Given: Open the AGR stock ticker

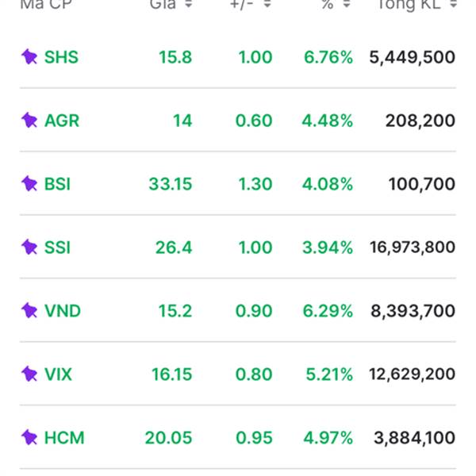Looking at the screenshot, I should (x=62, y=121).
